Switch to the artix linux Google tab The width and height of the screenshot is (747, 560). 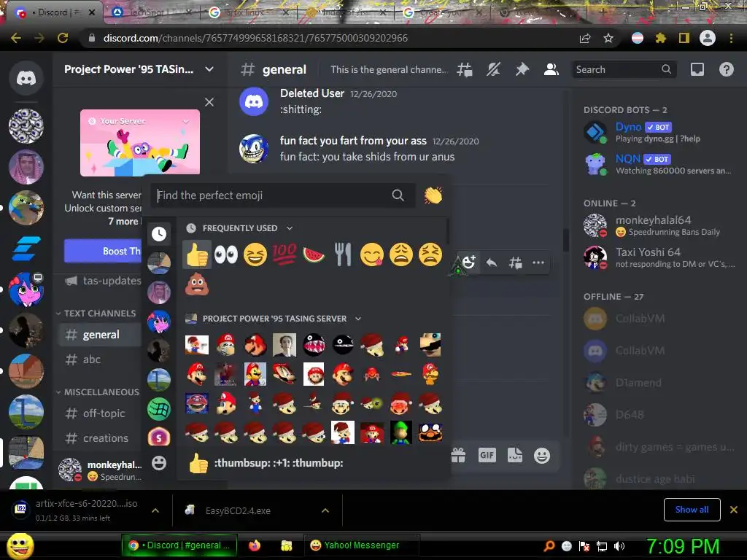point(248,12)
